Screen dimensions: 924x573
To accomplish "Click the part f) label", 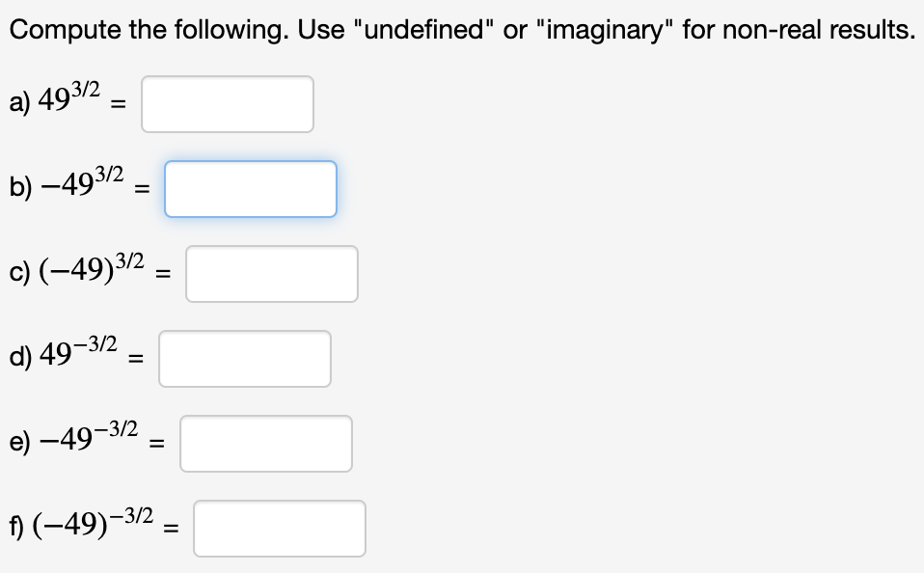I will click(x=15, y=526).
